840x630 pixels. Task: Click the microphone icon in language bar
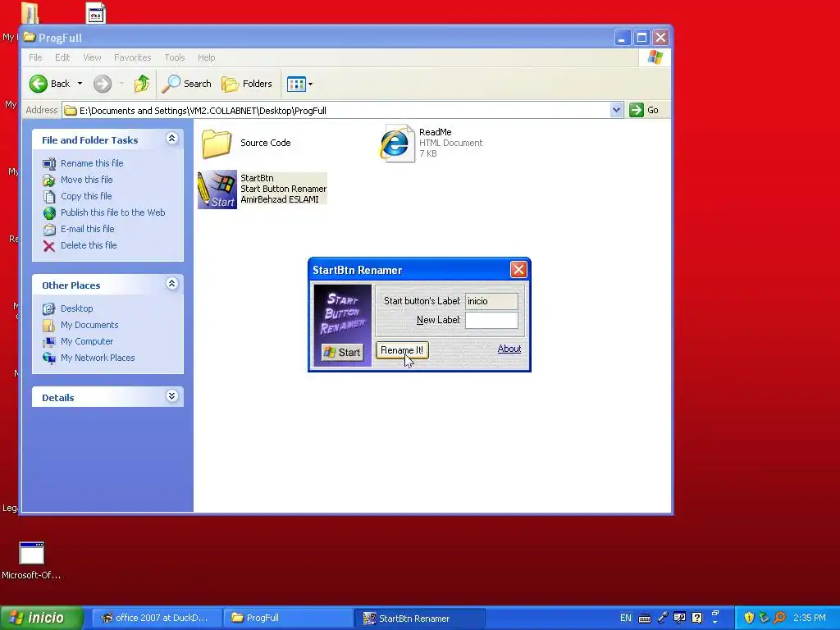pyautogui.click(x=662, y=618)
